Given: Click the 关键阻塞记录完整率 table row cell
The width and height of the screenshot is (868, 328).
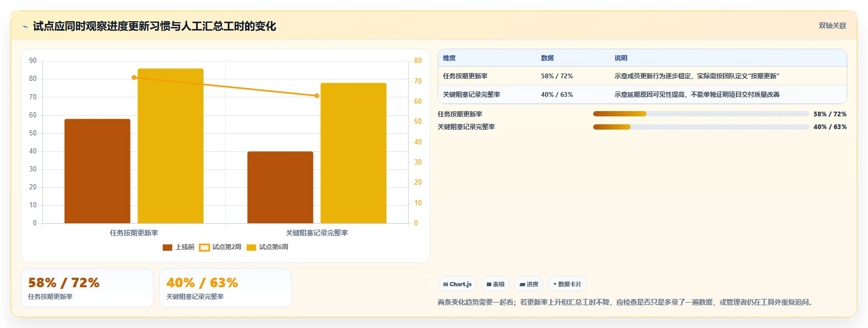Looking at the screenshot, I should tap(472, 95).
